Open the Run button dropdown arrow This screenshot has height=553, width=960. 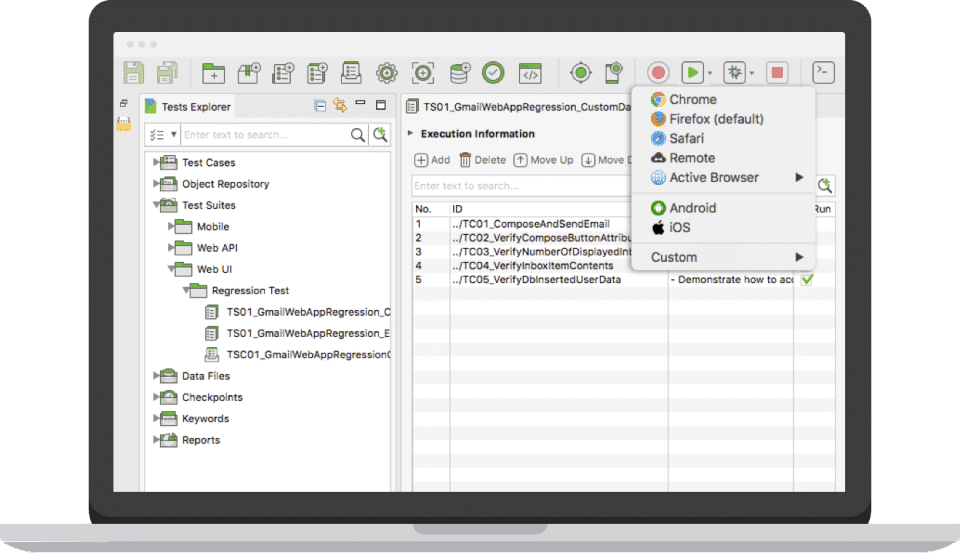[x=710, y=74]
